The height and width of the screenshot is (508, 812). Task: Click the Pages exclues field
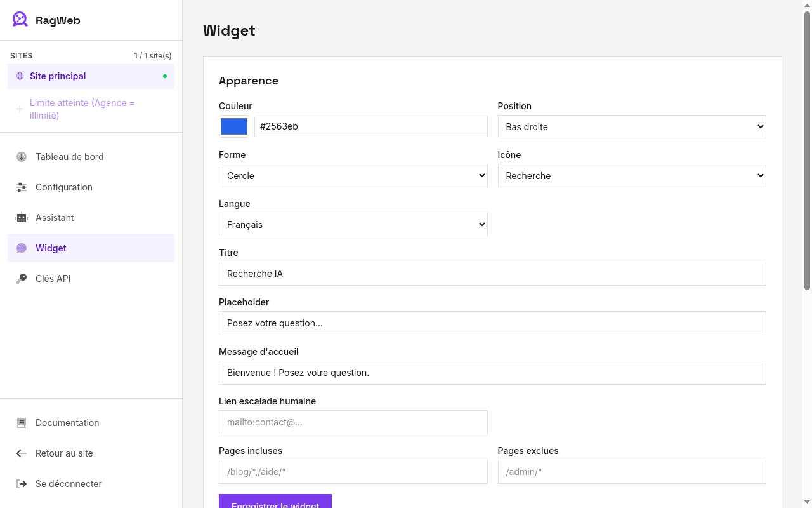click(632, 472)
